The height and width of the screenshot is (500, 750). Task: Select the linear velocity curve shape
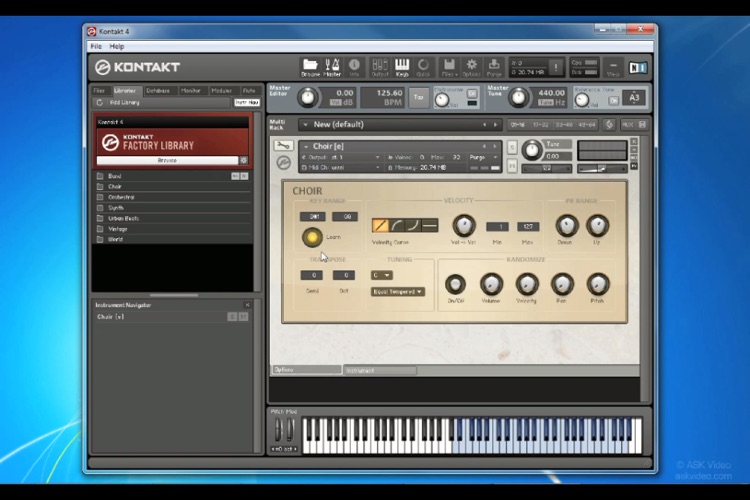click(x=380, y=225)
